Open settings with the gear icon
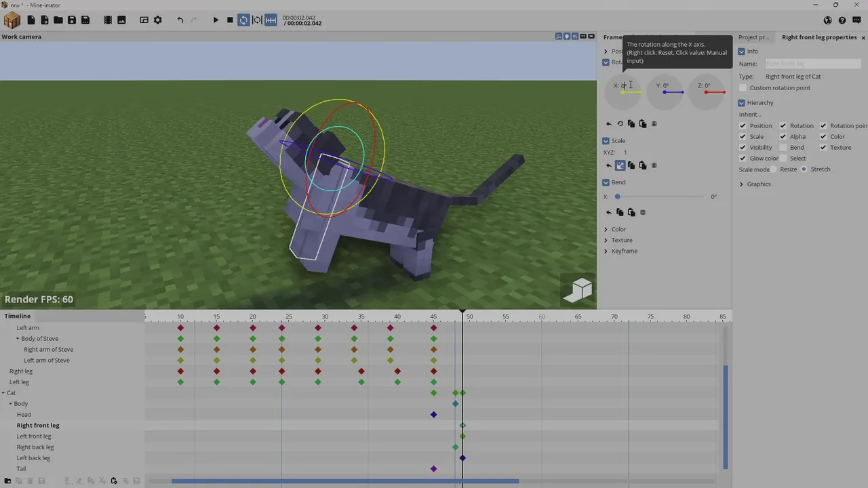Viewport: 868px width, 488px height. tap(158, 20)
